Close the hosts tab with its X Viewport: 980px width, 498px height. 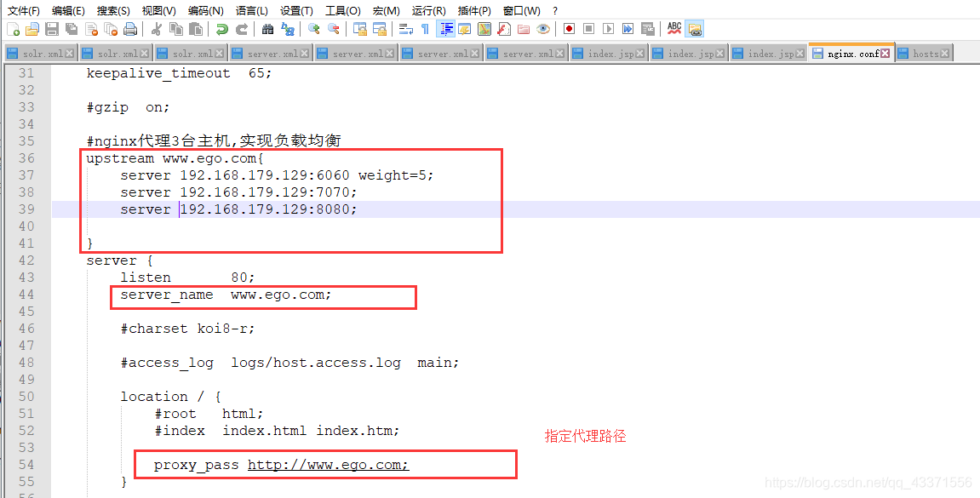pyautogui.click(x=944, y=54)
